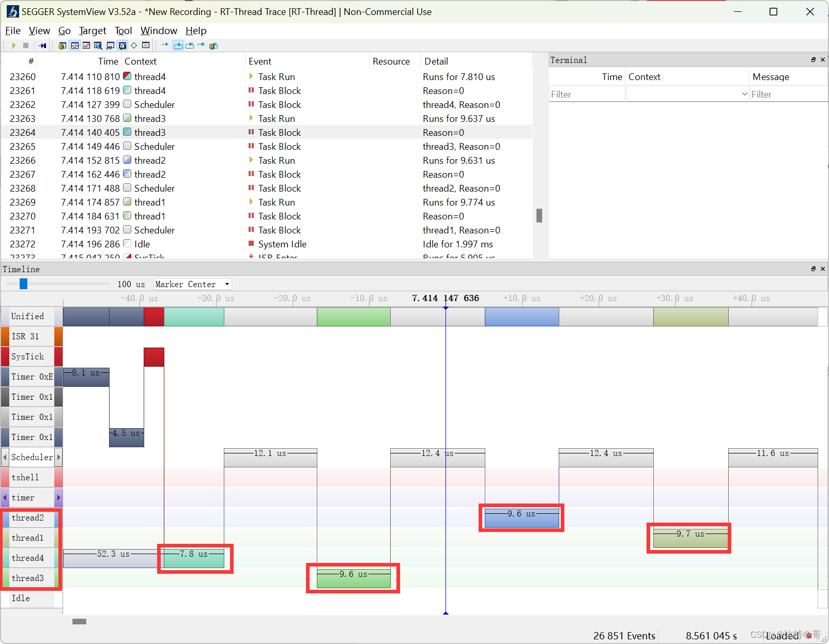
Task: Open the Events list table icon
Action: pos(146,45)
